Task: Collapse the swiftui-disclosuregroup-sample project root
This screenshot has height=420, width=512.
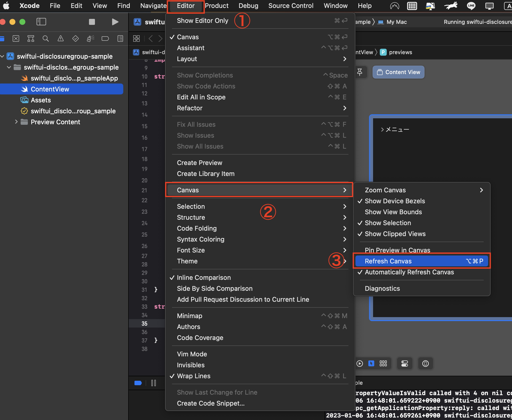Action: click(x=2, y=56)
